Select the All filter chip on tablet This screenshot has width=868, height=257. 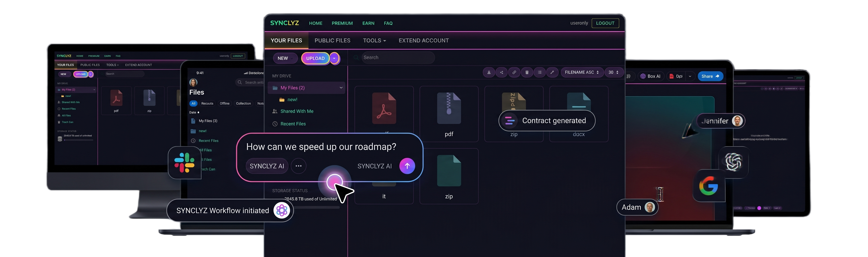[193, 104]
